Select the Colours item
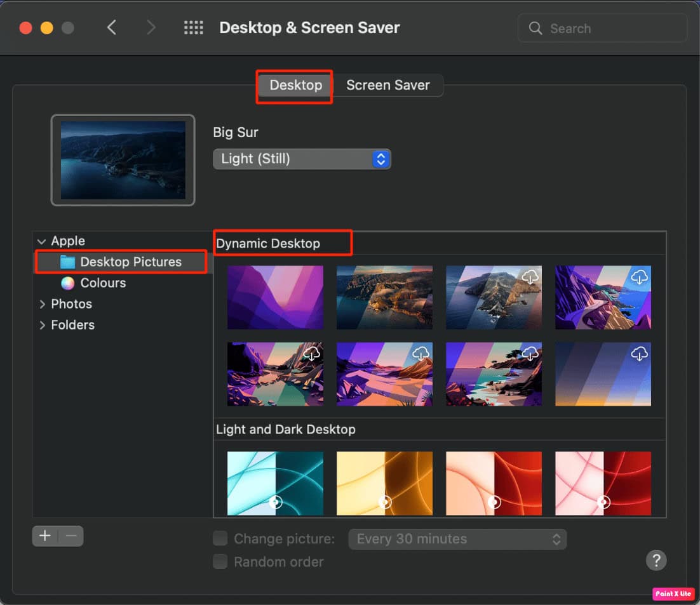Image resolution: width=700 pixels, height=605 pixels. pyautogui.click(x=103, y=283)
